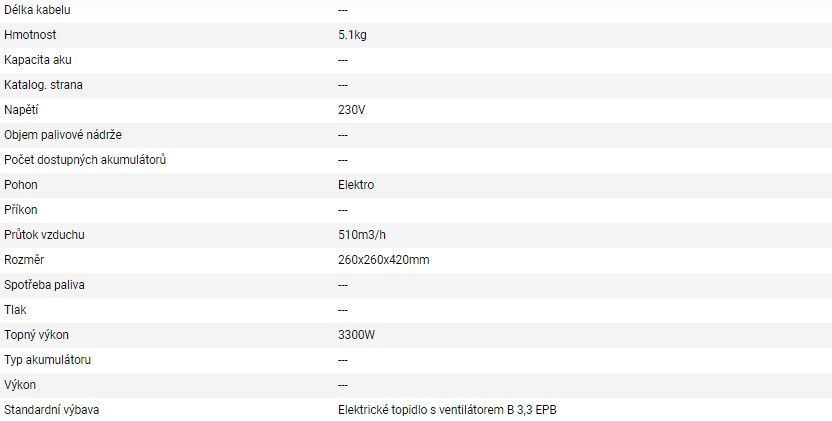
Task: Click the Pohon row label
Action: (21, 185)
